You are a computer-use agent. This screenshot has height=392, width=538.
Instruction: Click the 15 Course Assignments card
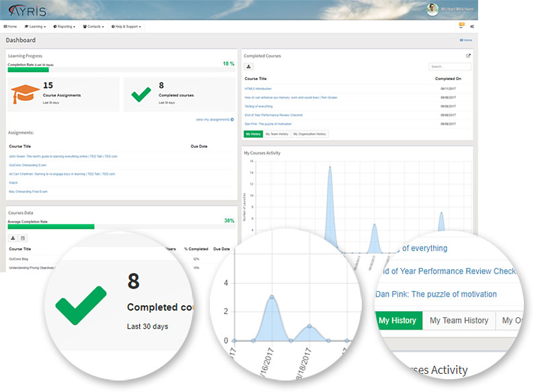click(x=64, y=94)
